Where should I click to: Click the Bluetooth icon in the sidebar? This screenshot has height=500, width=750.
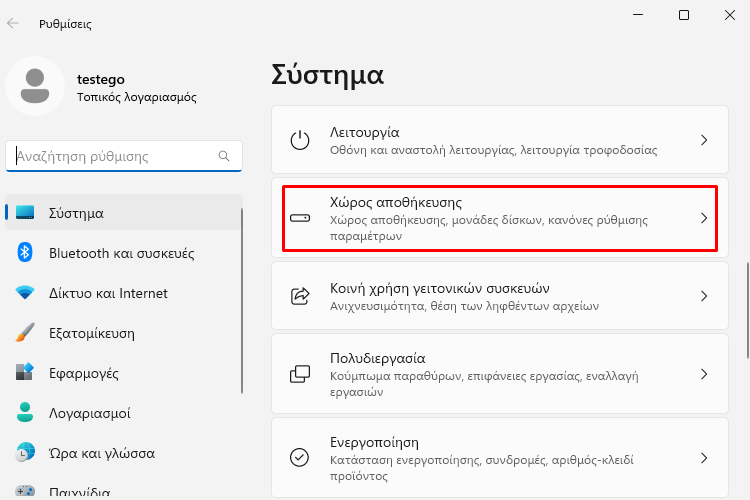(25, 252)
